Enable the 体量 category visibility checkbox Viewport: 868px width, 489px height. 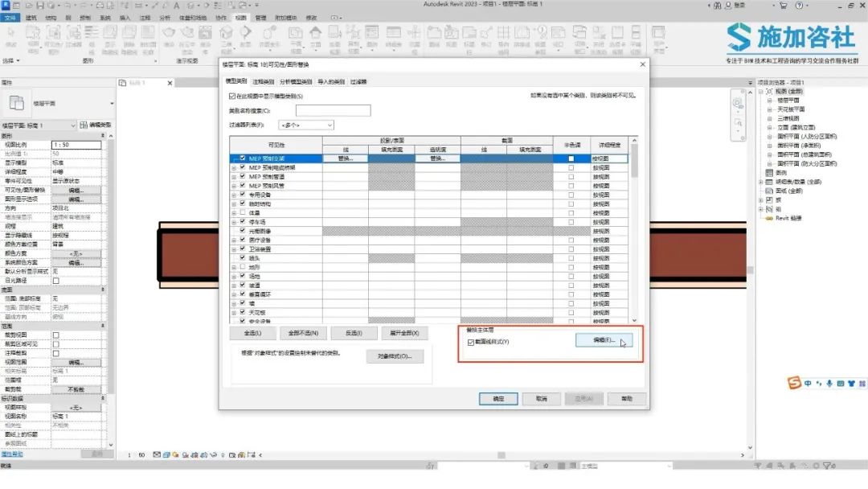(243, 212)
